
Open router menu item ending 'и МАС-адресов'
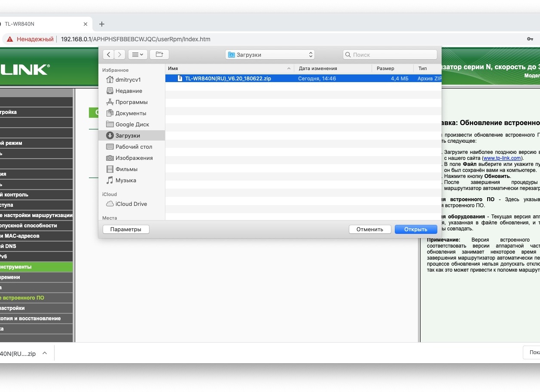point(36,236)
